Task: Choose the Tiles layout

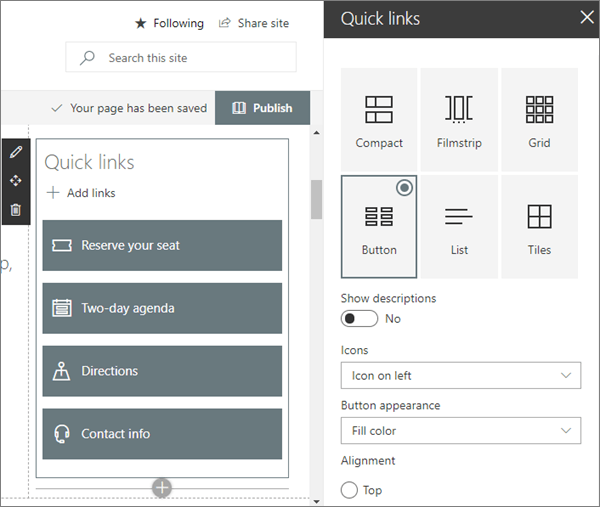Action: pyautogui.click(x=539, y=227)
